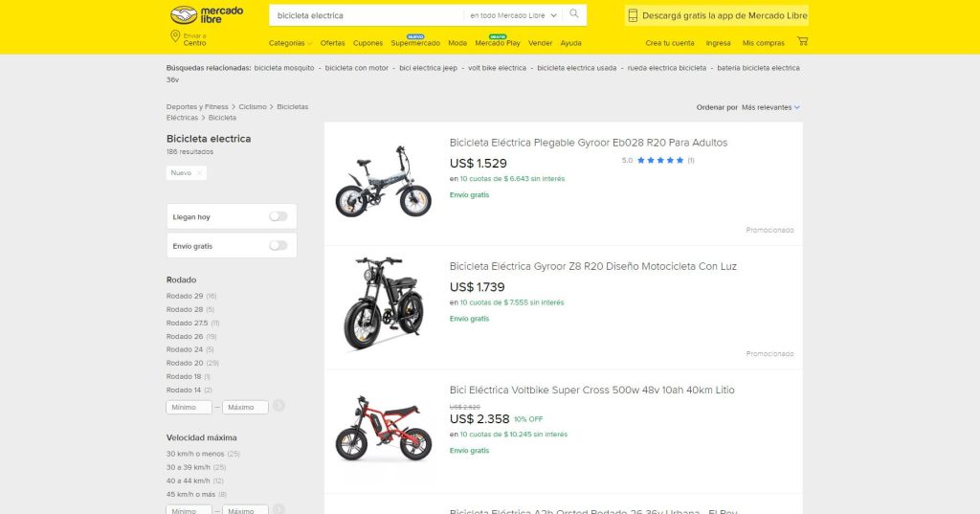Toggle the Llegan hoy switch
The image size is (980, 514).
pos(278,216)
